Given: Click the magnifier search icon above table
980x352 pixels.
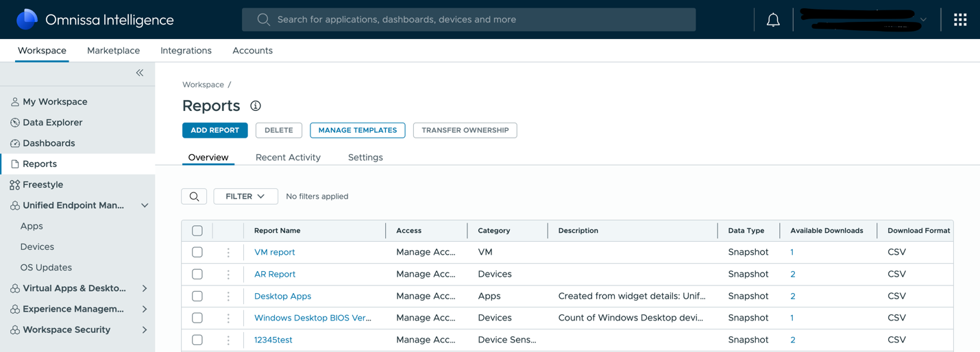Looking at the screenshot, I should pyautogui.click(x=194, y=197).
